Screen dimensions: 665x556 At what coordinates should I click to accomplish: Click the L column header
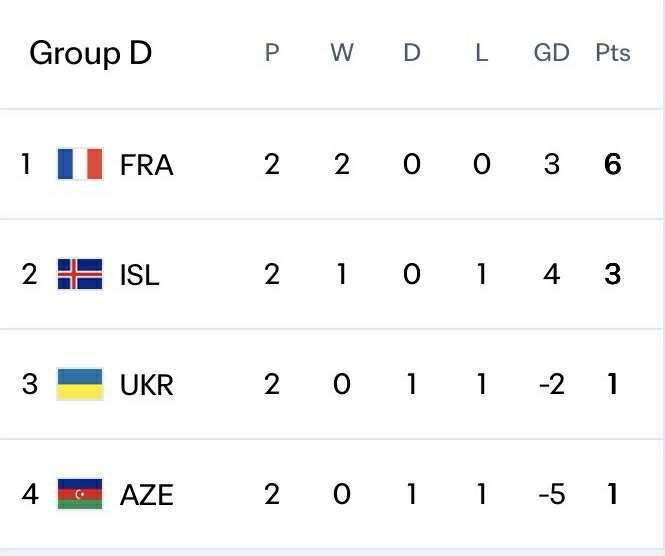point(481,53)
